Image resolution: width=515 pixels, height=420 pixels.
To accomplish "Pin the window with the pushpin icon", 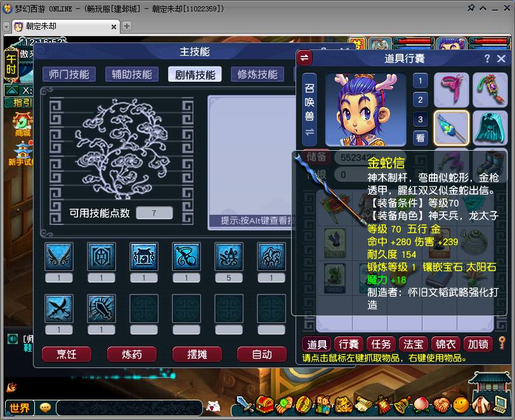I will (471, 8).
